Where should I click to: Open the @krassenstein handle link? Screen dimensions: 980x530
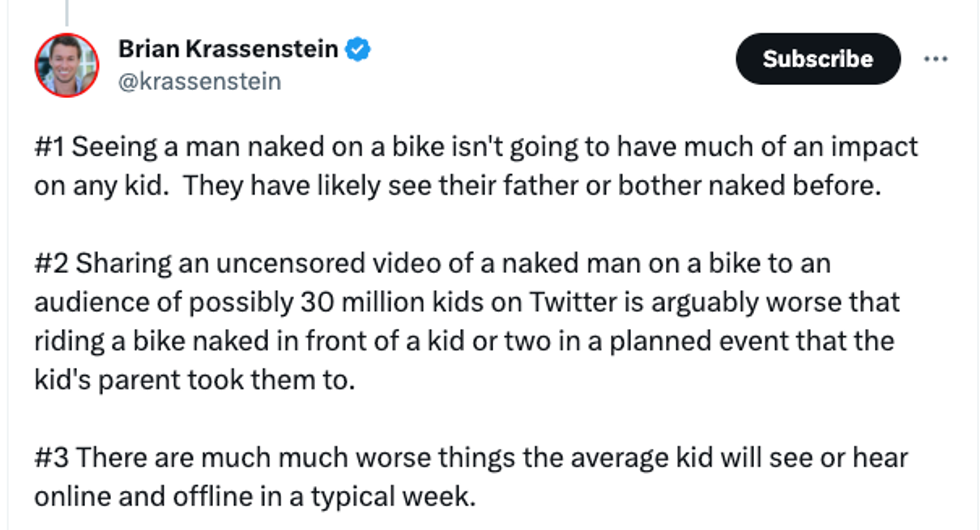pos(199,81)
